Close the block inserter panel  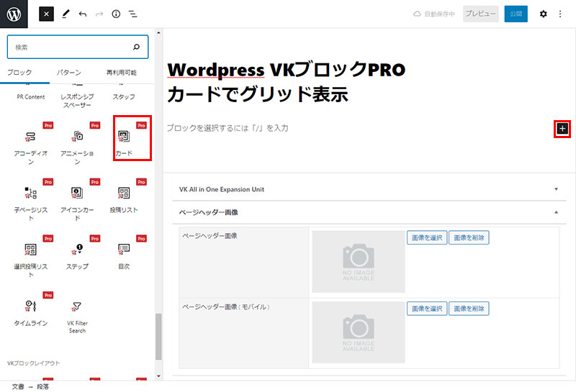(46, 14)
